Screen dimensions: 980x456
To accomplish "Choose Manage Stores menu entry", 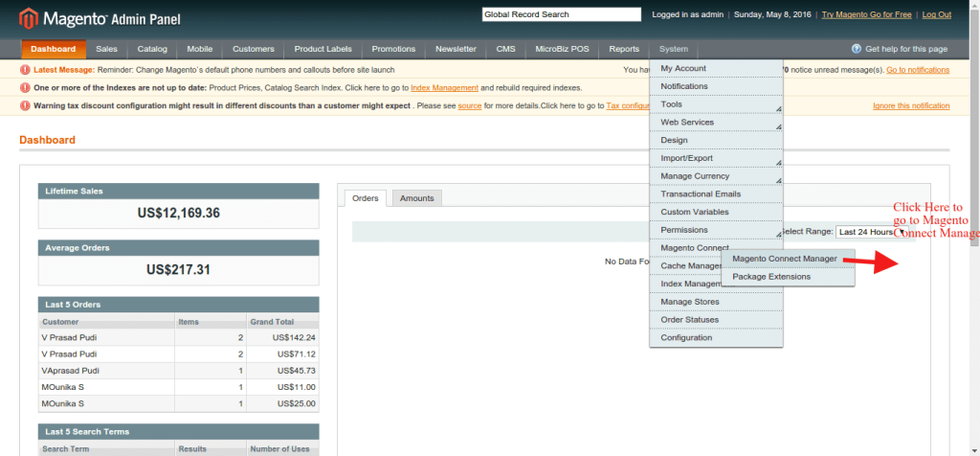I will (x=716, y=302).
